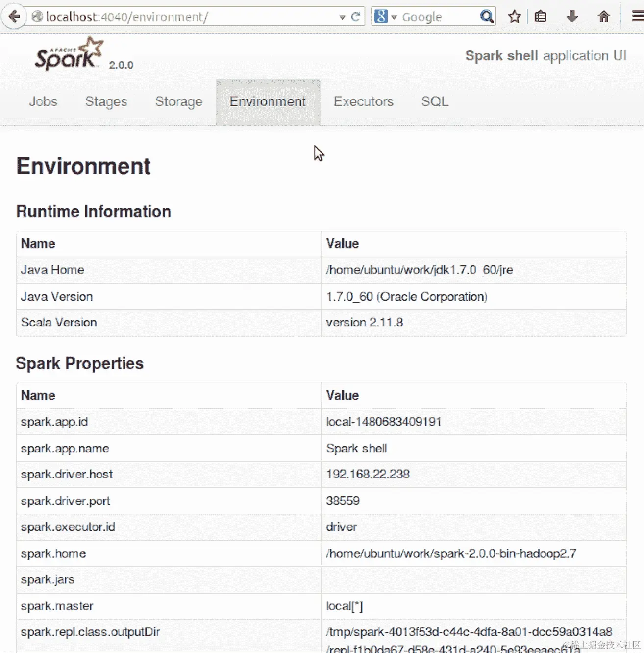The image size is (644, 653).
Task: Click Spark Properties Name column header
Action: tap(169, 396)
